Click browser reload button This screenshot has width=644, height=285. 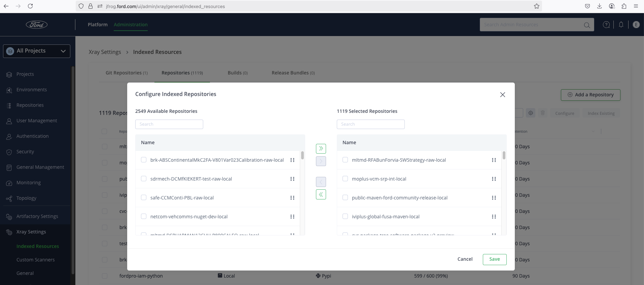[30, 6]
